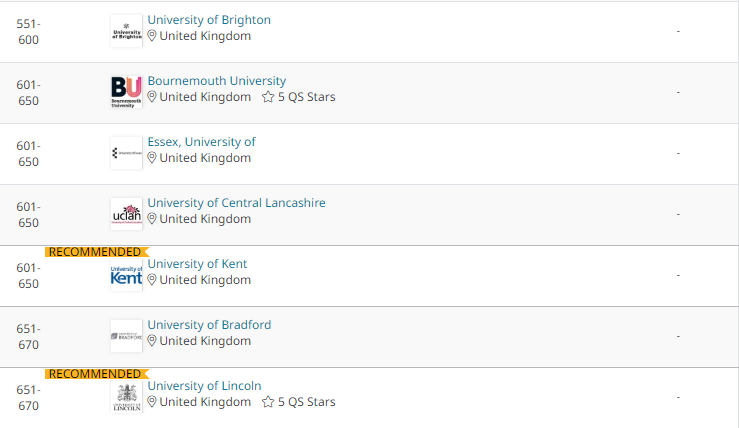This screenshot has width=739, height=428.
Task: Visit the University of Central Lancashire link
Action: click(x=236, y=203)
